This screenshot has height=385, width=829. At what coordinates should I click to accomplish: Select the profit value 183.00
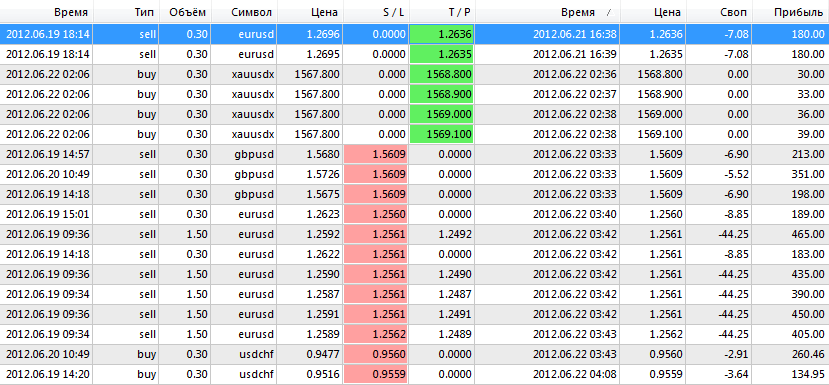coord(808,254)
